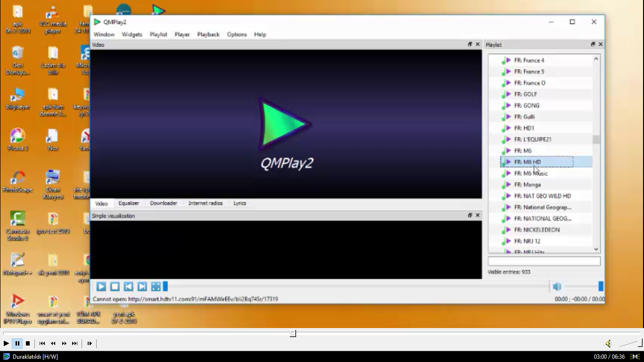Screen dimensions: 644x362
Task: Click the outer player's seek bar handle
Action: click(293, 334)
